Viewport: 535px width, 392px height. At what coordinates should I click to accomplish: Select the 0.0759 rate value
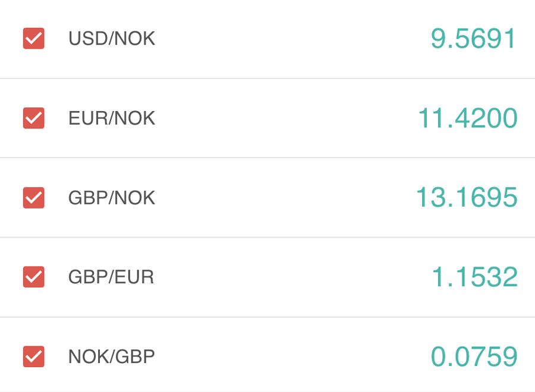pos(474,356)
